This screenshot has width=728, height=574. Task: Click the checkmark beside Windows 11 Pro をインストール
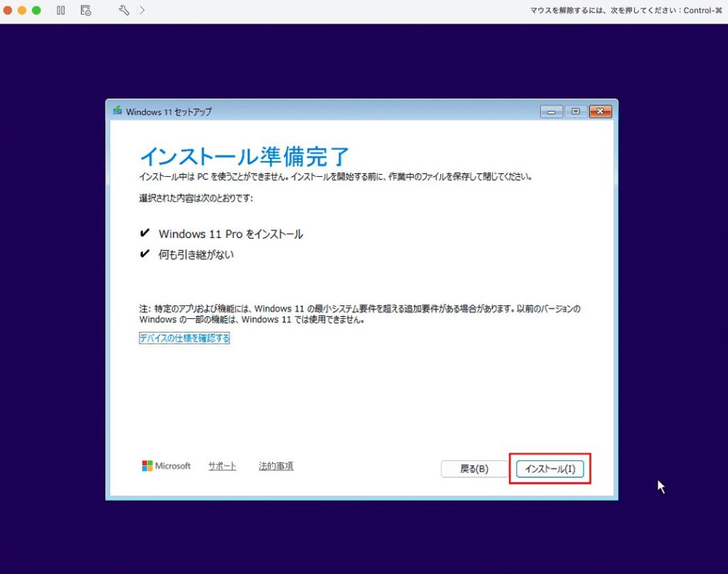pos(145,233)
